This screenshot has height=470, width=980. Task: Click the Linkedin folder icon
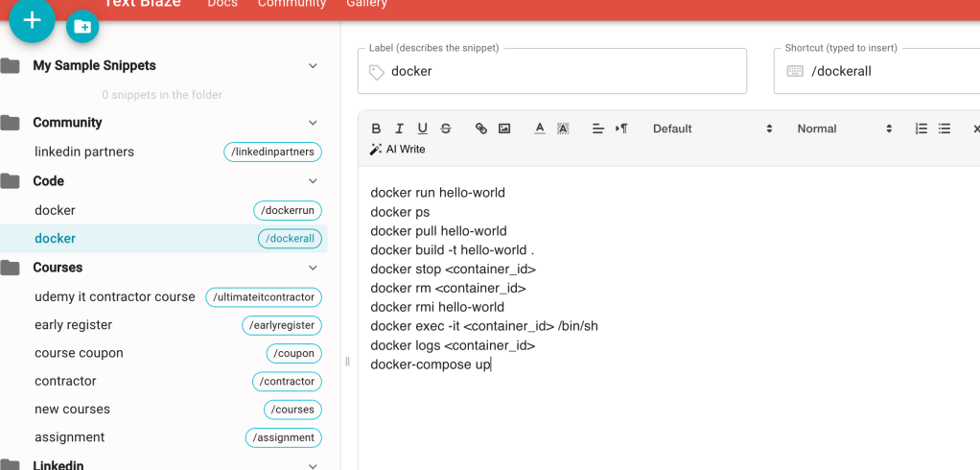coord(10,465)
